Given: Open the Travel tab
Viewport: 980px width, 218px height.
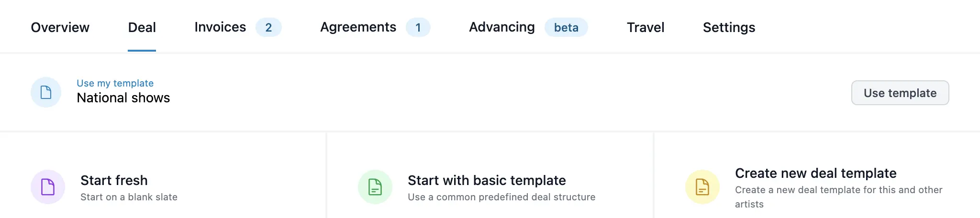Looking at the screenshot, I should [x=646, y=27].
